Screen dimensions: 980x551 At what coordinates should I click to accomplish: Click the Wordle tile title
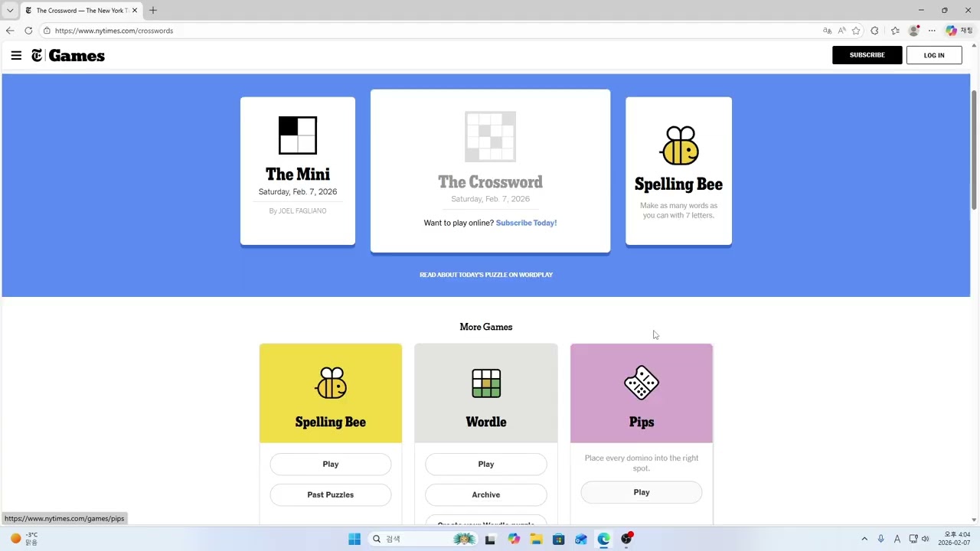(486, 422)
